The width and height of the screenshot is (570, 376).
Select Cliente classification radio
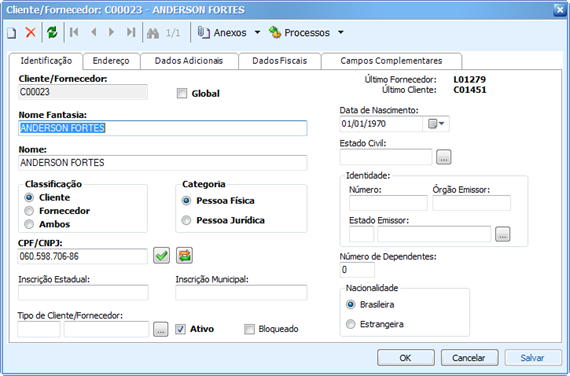[29, 197]
